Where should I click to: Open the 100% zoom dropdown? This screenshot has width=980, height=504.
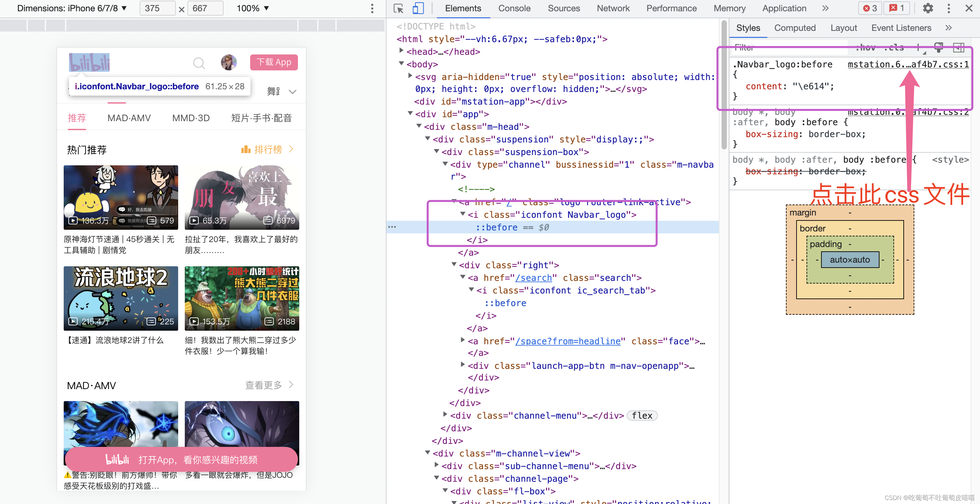click(252, 8)
